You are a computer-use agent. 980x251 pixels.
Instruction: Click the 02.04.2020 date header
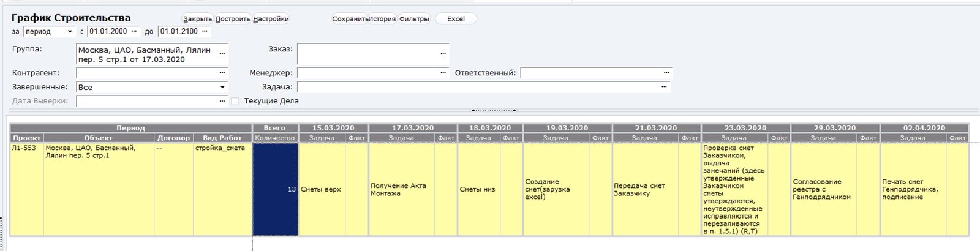[924, 128]
